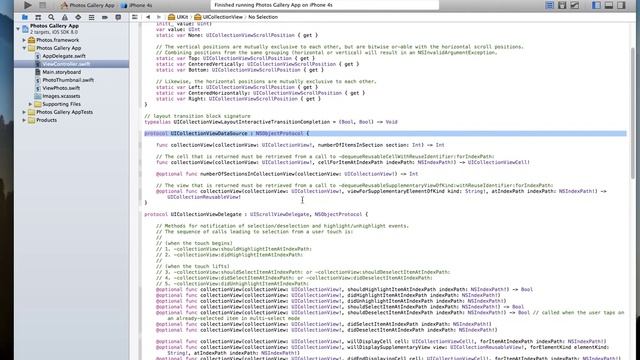Click 'static var CenteredVertically' line

pos(258,64)
